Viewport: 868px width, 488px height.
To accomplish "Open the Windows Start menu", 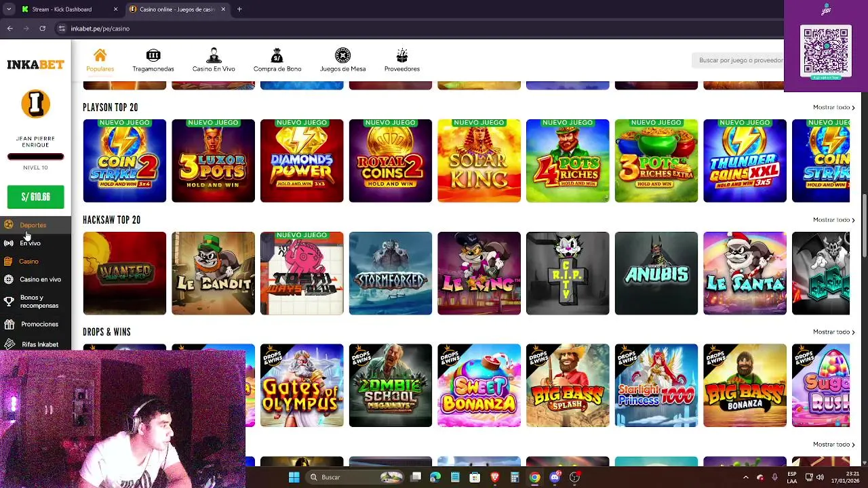I will (x=294, y=477).
